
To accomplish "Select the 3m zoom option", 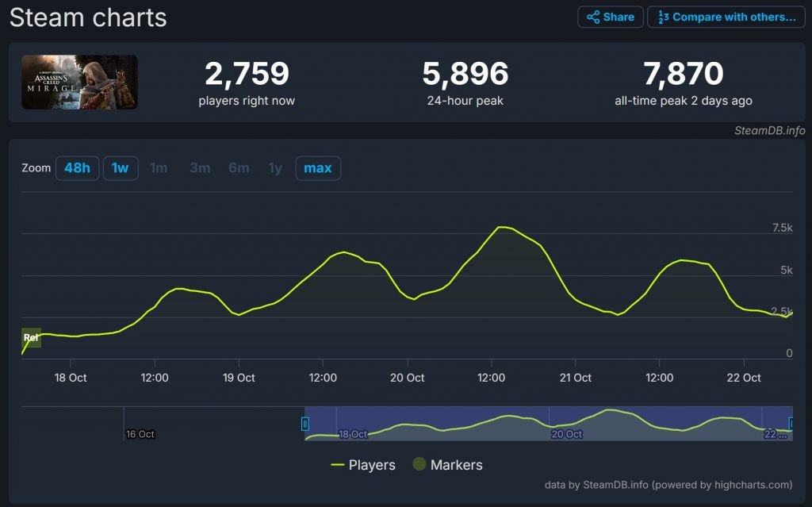I will (x=200, y=168).
